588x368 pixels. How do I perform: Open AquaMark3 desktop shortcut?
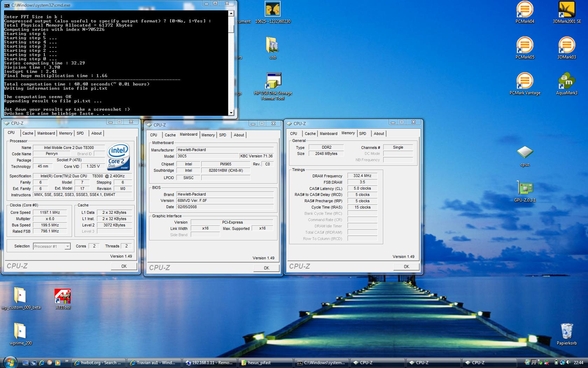point(567,84)
